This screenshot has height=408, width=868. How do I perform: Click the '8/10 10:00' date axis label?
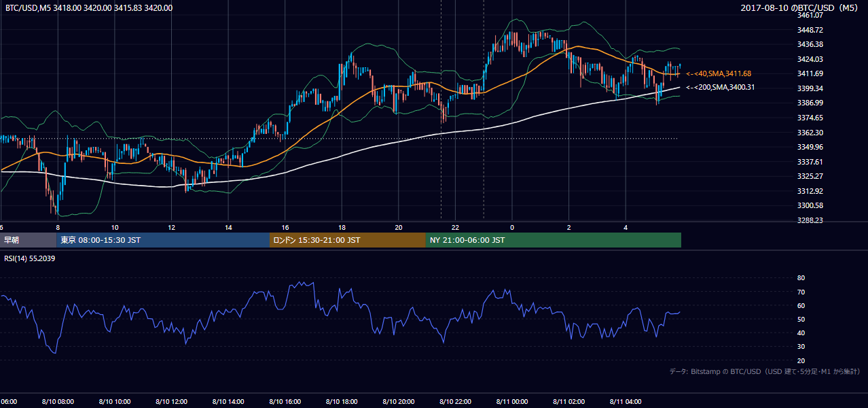(114, 401)
